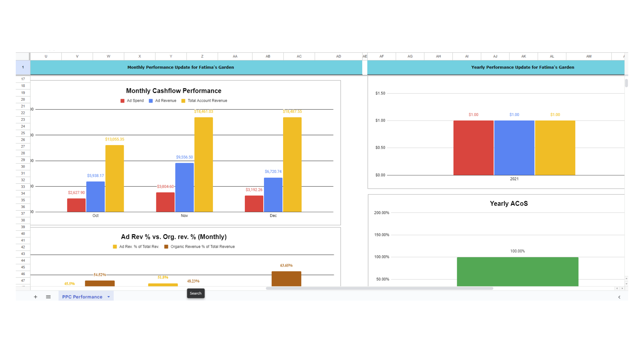Select the 2021 red yearly bar

[473, 148]
